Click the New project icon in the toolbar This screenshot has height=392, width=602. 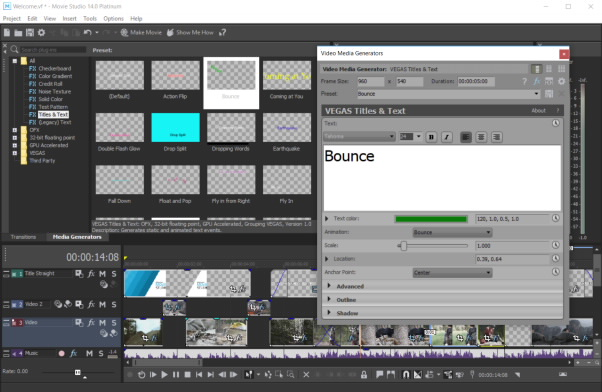7,33
